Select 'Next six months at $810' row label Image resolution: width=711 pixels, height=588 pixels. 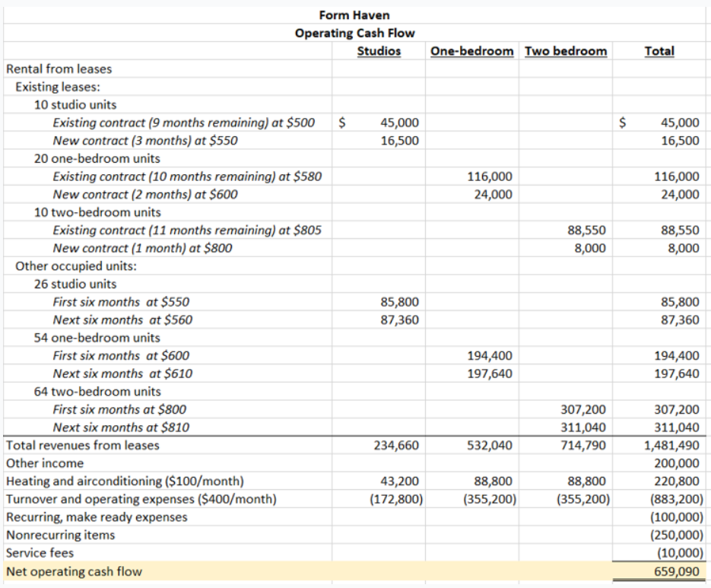click(x=121, y=427)
